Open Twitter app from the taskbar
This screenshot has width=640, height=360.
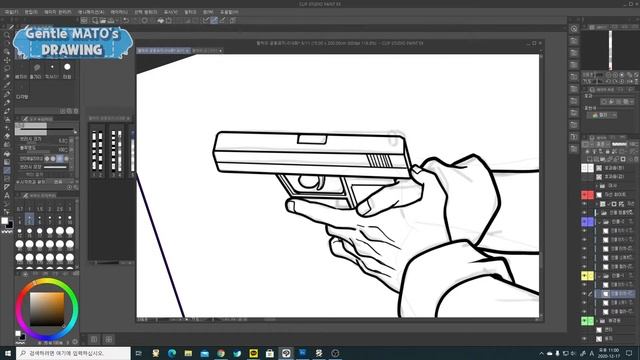(237, 353)
